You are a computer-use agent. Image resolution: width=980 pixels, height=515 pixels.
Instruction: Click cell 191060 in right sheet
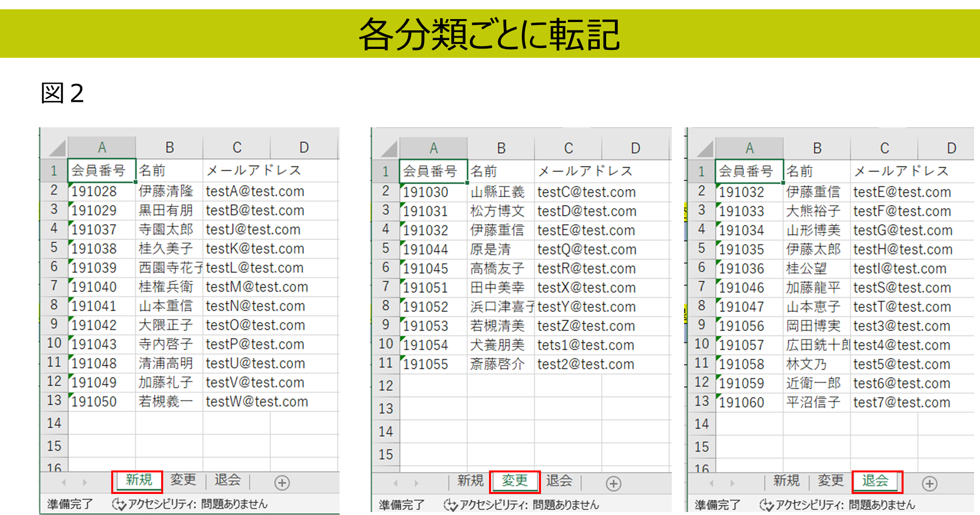(x=749, y=402)
